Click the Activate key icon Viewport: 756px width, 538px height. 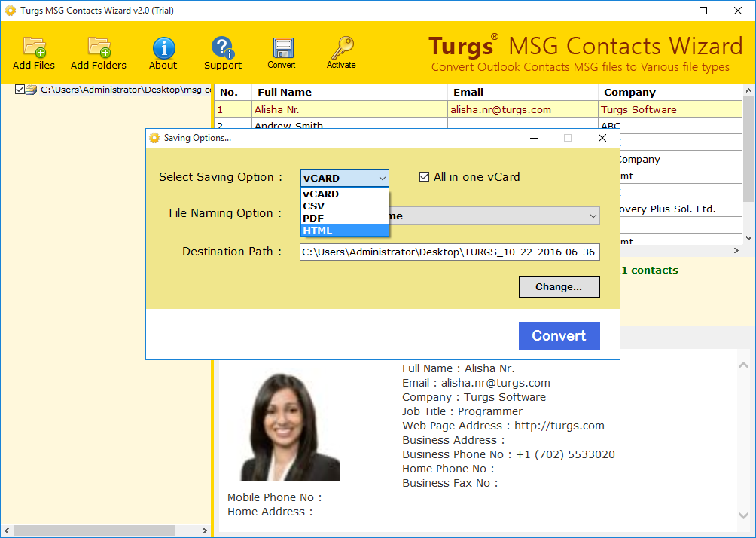coord(342,47)
